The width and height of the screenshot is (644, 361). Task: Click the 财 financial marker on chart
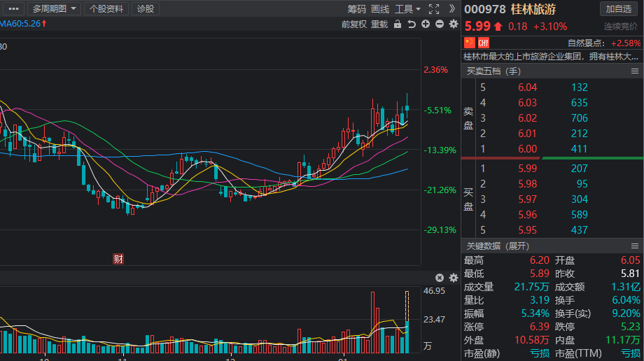[119, 259]
